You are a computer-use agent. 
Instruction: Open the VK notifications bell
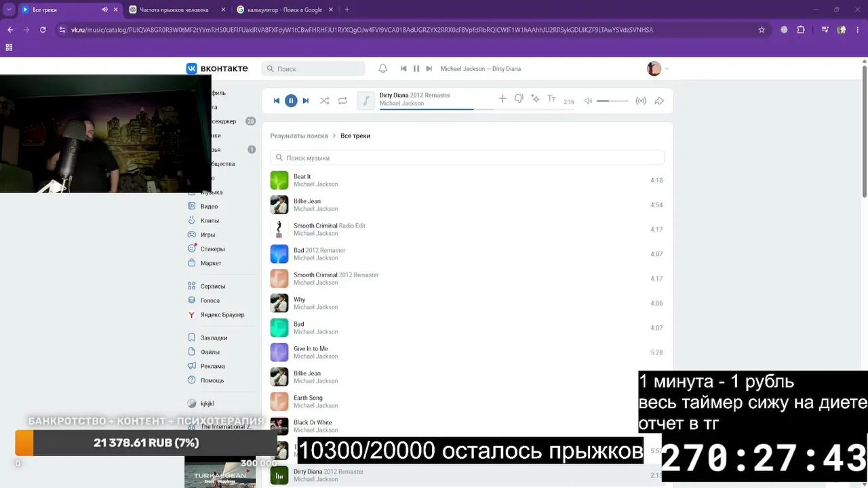(x=383, y=68)
